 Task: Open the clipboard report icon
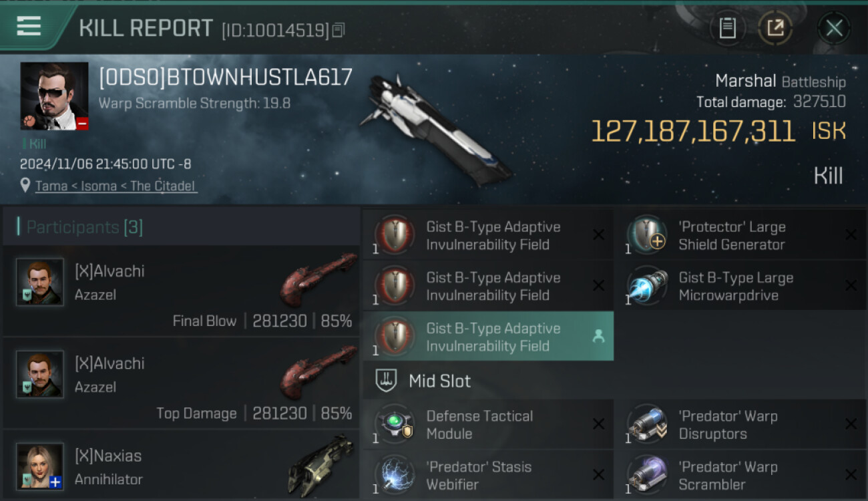(x=728, y=28)
